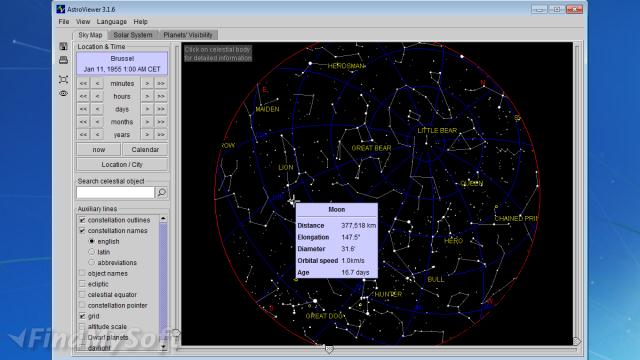Open the Language menu

click(111, 22)
